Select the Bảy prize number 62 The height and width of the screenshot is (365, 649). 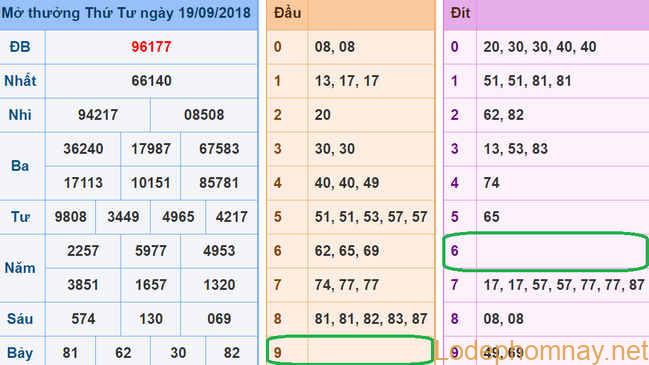123,353
